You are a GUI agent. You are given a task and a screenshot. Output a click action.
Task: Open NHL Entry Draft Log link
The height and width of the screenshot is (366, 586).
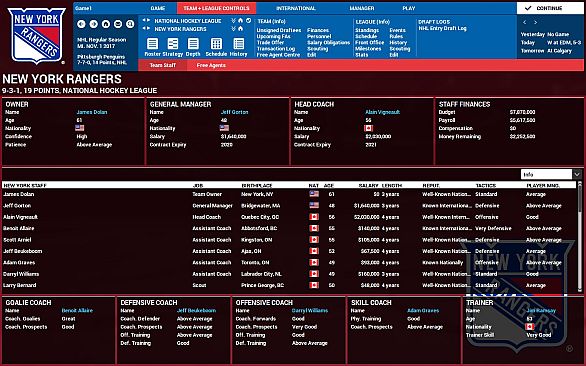pos(442,28)
